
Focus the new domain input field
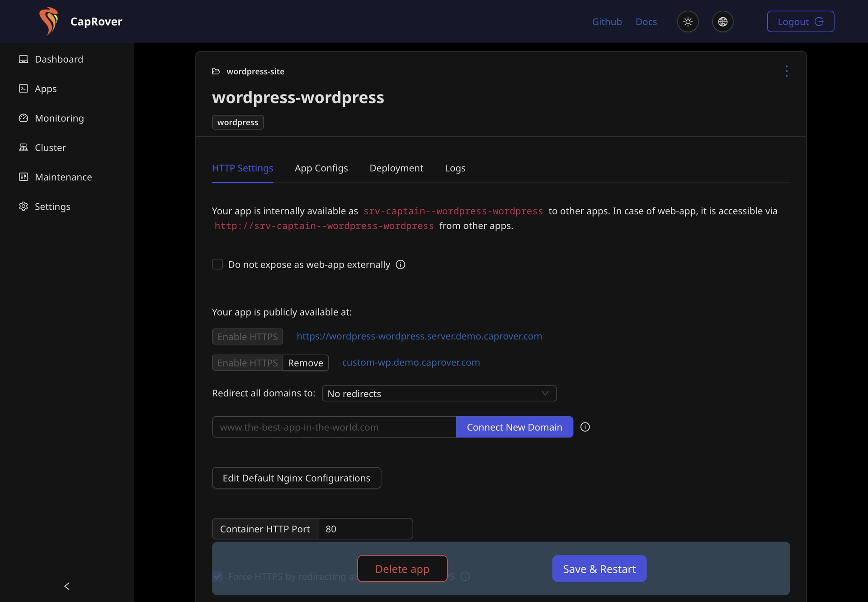click(x=334, y=427)
